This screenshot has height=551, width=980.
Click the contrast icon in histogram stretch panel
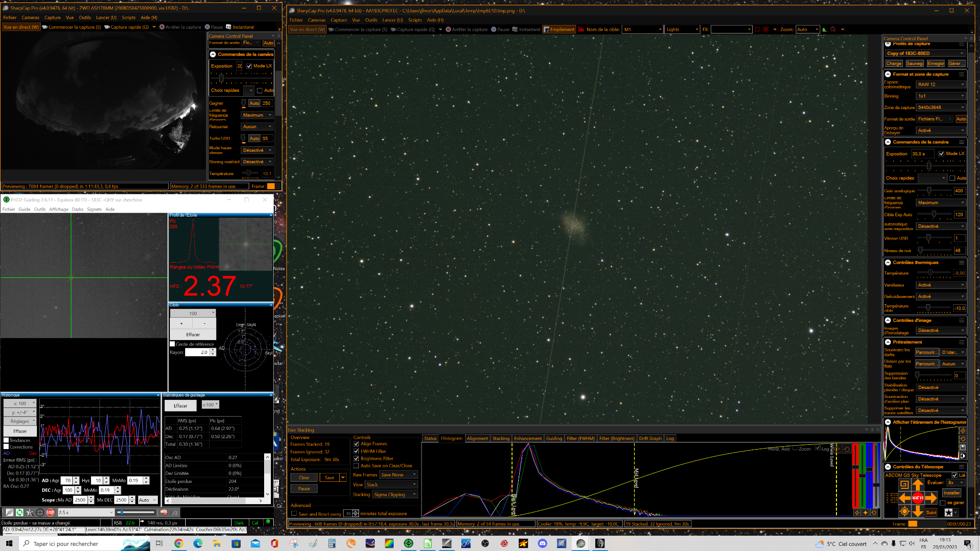(963, 456)
